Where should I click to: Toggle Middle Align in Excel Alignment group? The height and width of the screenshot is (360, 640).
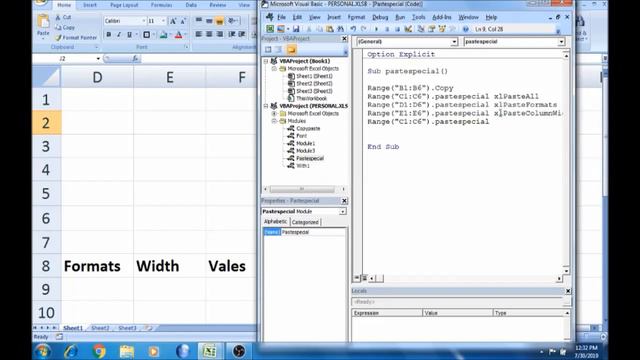pos(209,21)
